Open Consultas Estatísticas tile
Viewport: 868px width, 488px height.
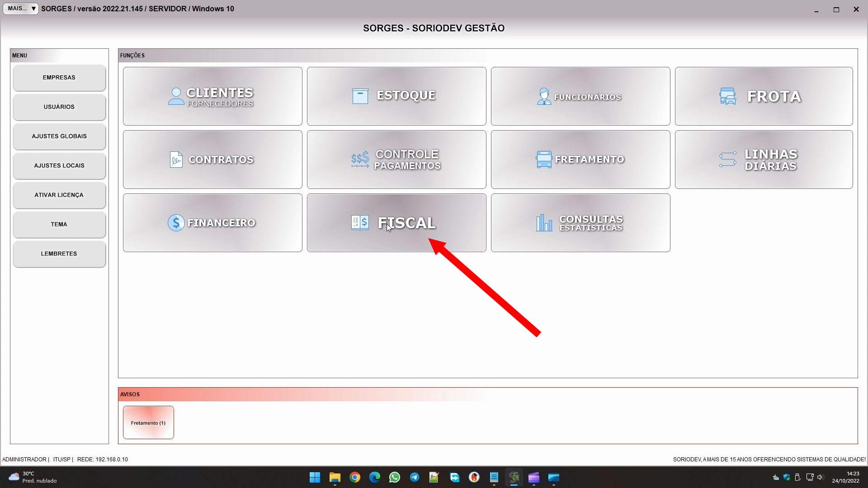(580, 223)
